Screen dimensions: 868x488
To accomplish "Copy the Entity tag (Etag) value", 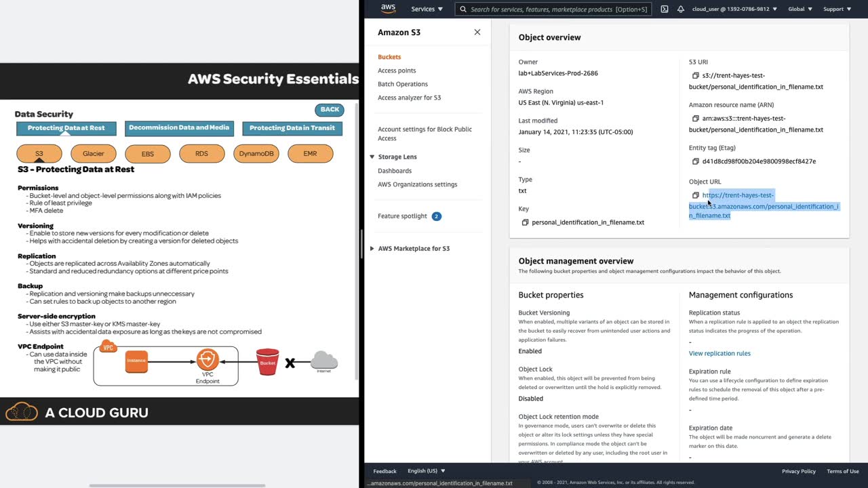I will tap(695, 161).
